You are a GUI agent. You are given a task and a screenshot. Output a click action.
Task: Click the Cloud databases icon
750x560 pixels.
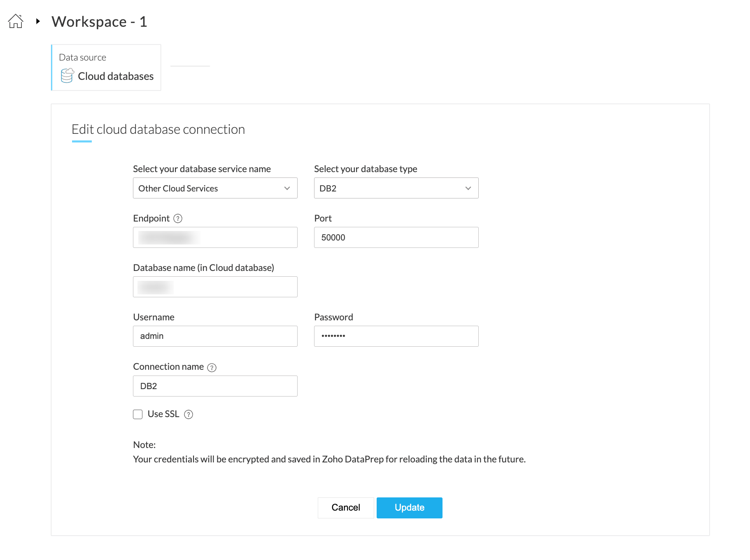pos(67,76)
